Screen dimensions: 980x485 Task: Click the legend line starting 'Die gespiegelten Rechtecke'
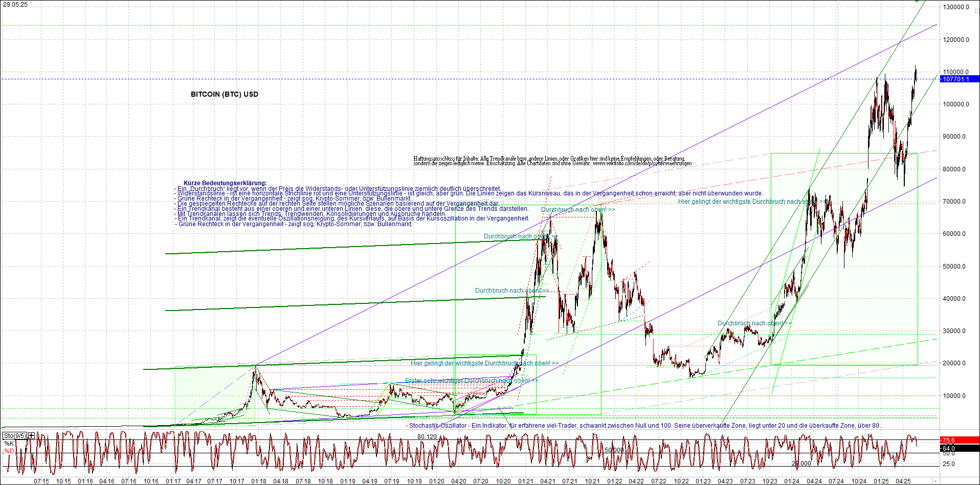337,204
